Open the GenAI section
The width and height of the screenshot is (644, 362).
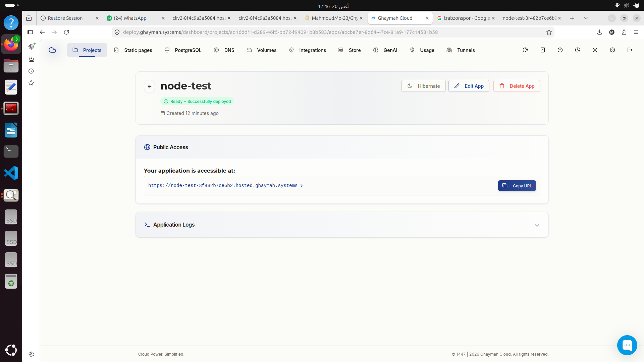[385, 50]
